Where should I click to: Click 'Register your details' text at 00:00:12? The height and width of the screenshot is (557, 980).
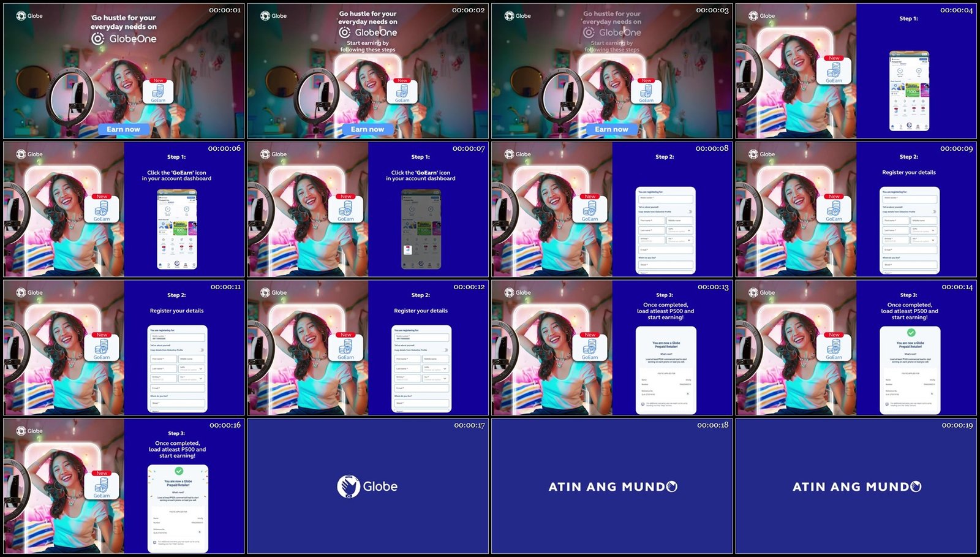421,311
